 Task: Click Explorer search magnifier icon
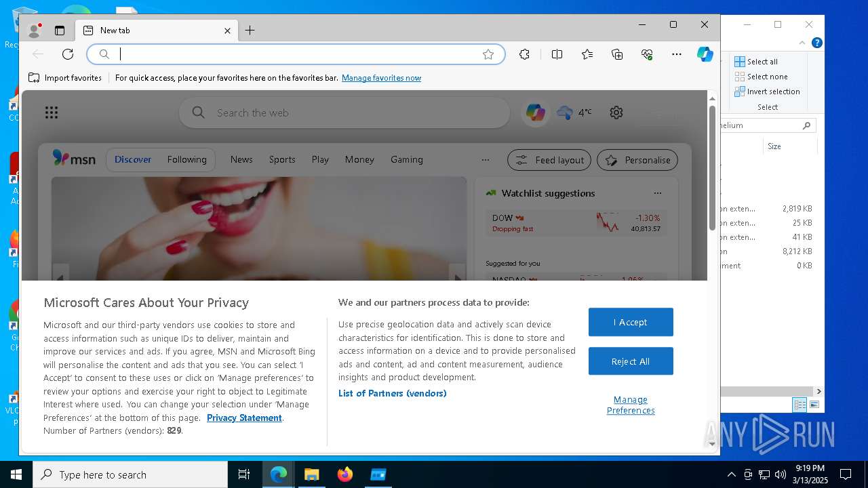[806, 125]
